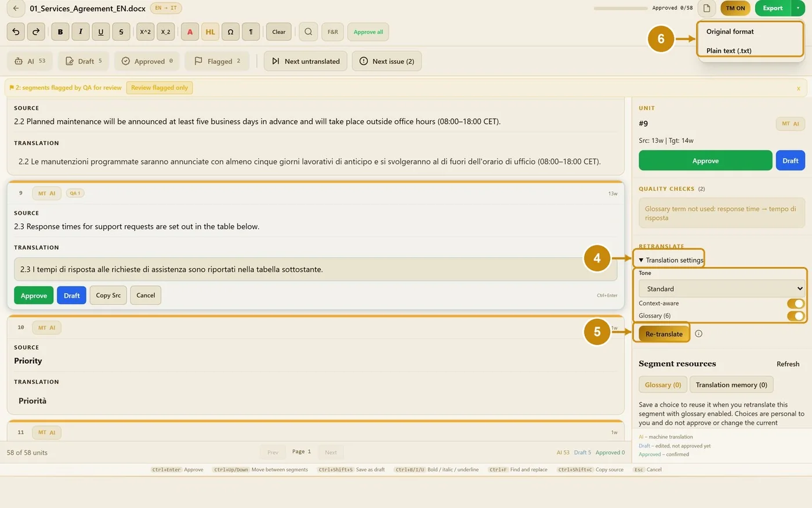
Task: Filter segments by Draft status
Action: (84, 61)
